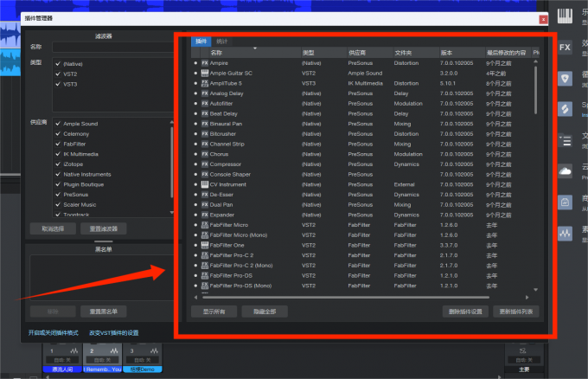Uncheck Scaler Music vendor filter

(x=58, y=204)
